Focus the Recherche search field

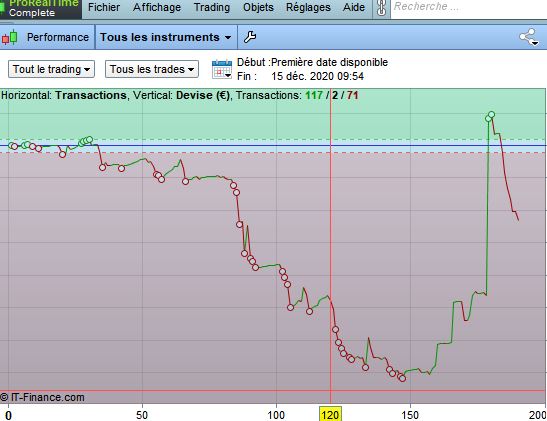469,8
